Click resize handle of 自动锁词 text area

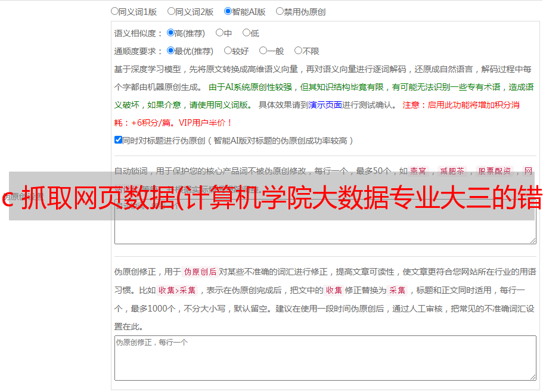[x=532, y=240]
